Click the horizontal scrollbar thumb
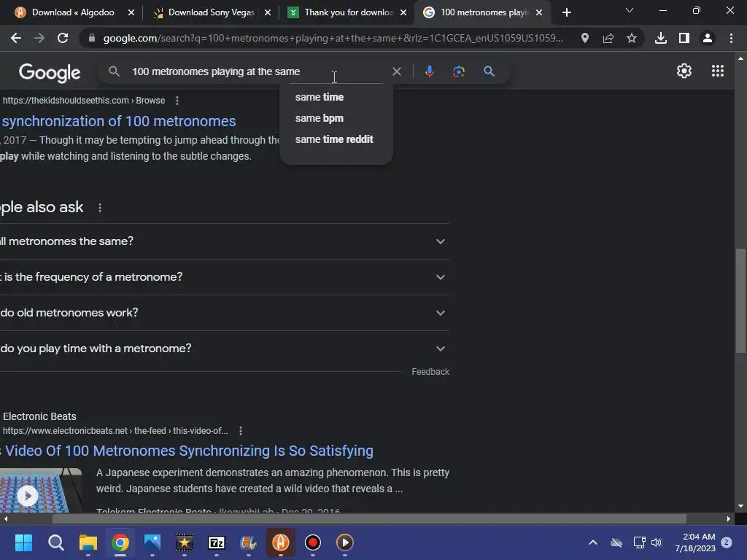This screenshot has width=747, height=560. tap(369, 518)
